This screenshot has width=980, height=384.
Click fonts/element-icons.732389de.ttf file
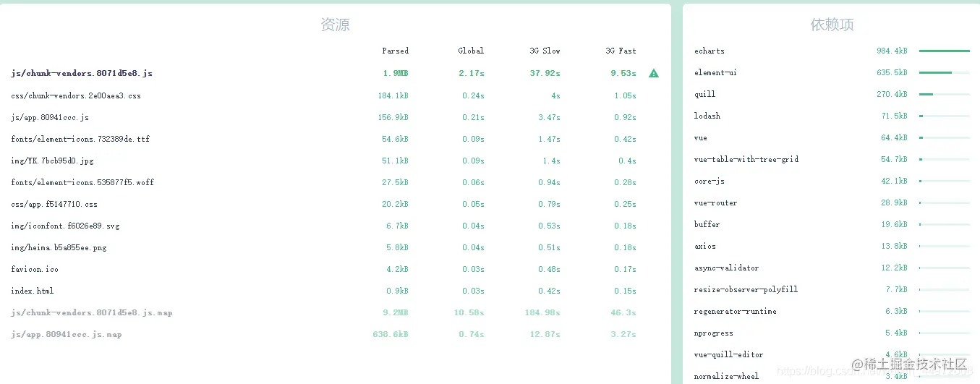pos(80,139)
